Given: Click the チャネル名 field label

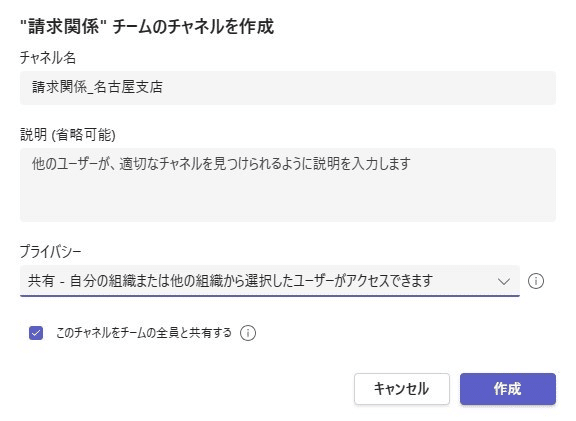Looking at the screenshot, I should 48,58.
